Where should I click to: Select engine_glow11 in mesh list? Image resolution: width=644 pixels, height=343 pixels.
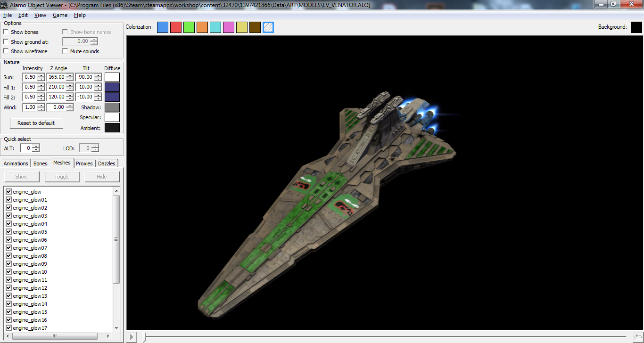click(30, 280)
